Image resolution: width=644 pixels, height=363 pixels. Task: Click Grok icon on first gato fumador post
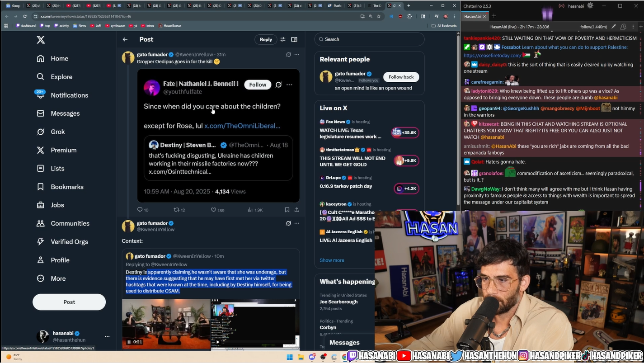pos(288,54)
